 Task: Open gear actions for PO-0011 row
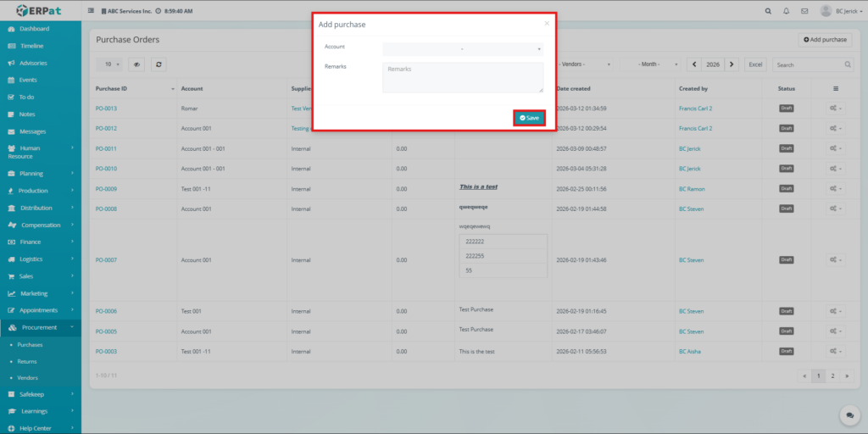pos(836,148)
